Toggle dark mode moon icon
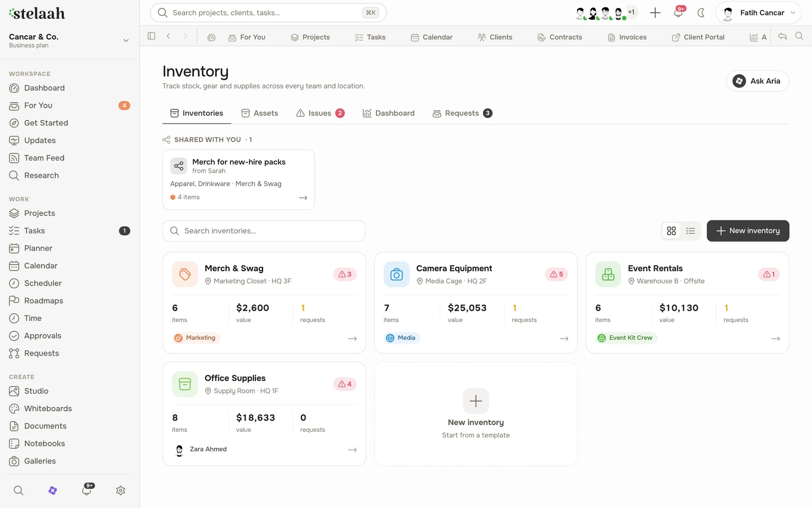The image size is (812, 508). click(x=701, y=13)
